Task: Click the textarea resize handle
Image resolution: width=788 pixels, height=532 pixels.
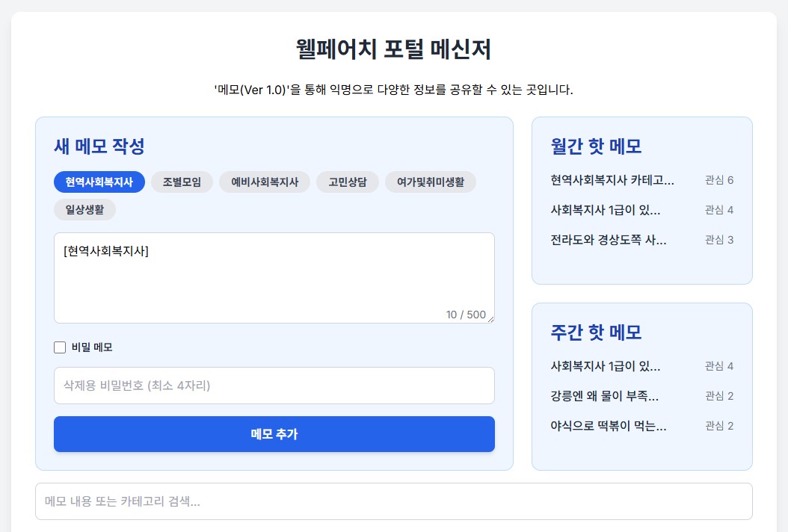Action: (x=491, y=321)
